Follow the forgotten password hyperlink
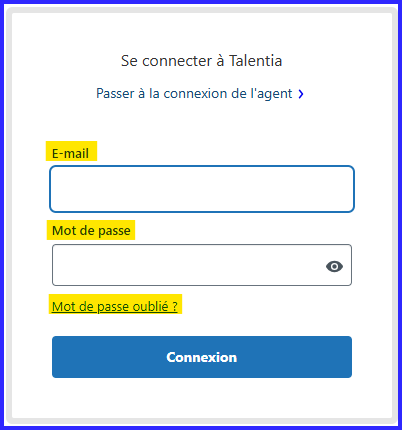The image size is (402, 430). (115, 306)
